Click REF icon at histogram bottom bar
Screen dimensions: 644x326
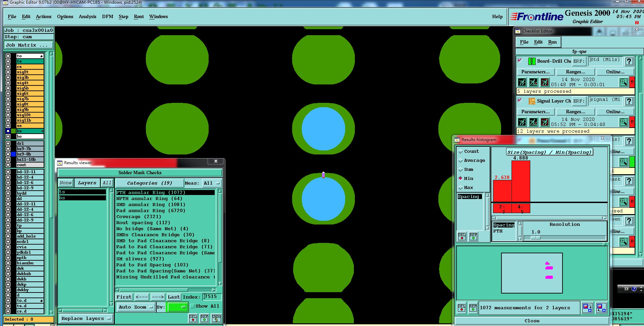(x=473, y=308)
